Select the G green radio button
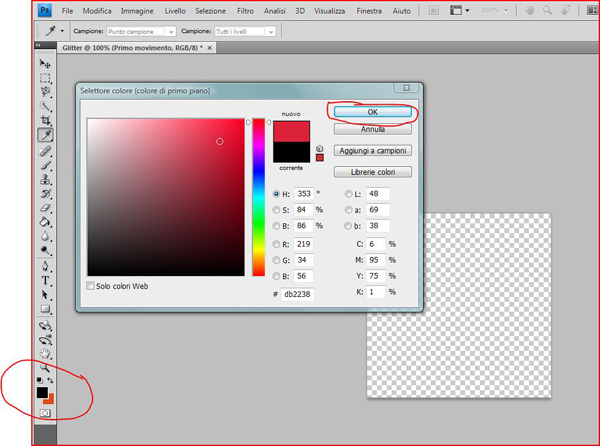Image resolution: width=600 pixels, height=446 pixels. (x=276, y=260)
